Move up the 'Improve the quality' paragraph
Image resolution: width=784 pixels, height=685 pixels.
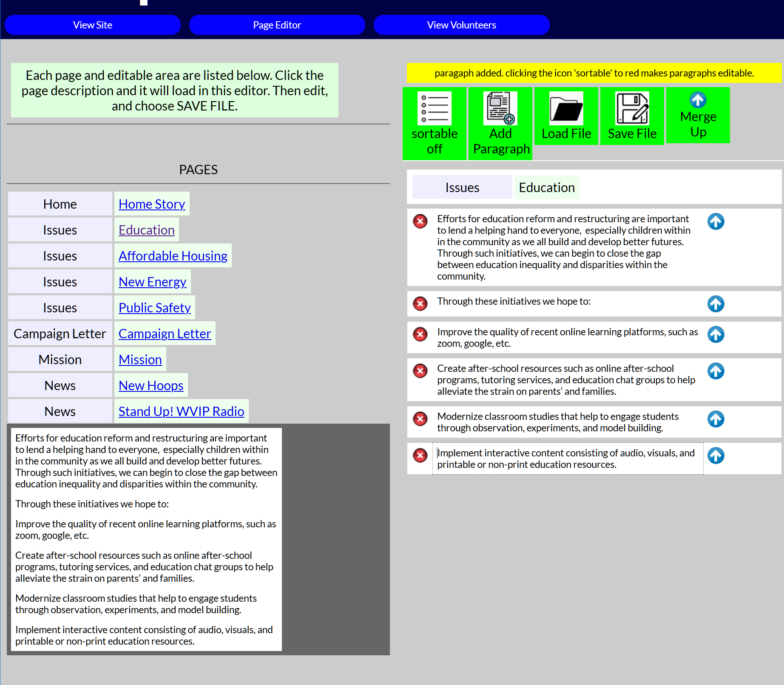tap(716, 334)
